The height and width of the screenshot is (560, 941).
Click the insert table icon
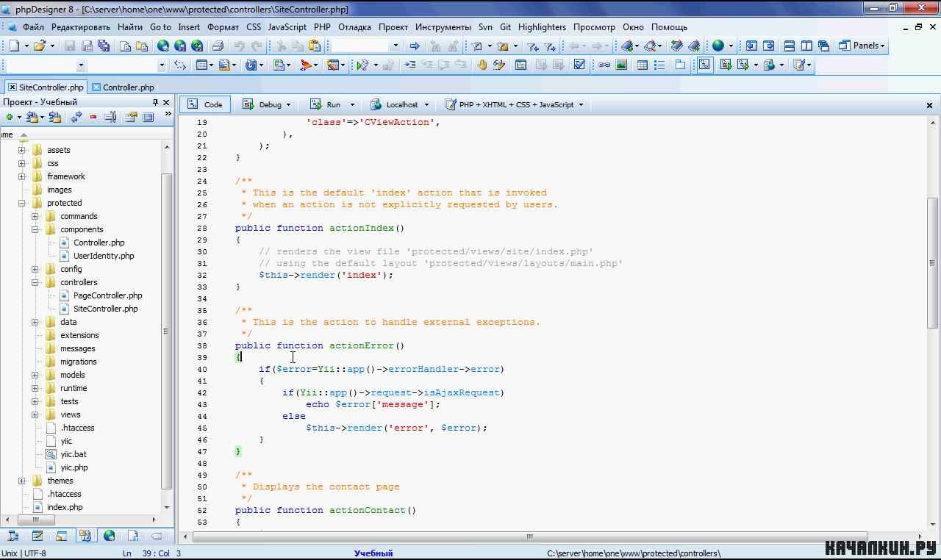click(x=642, y=65)
